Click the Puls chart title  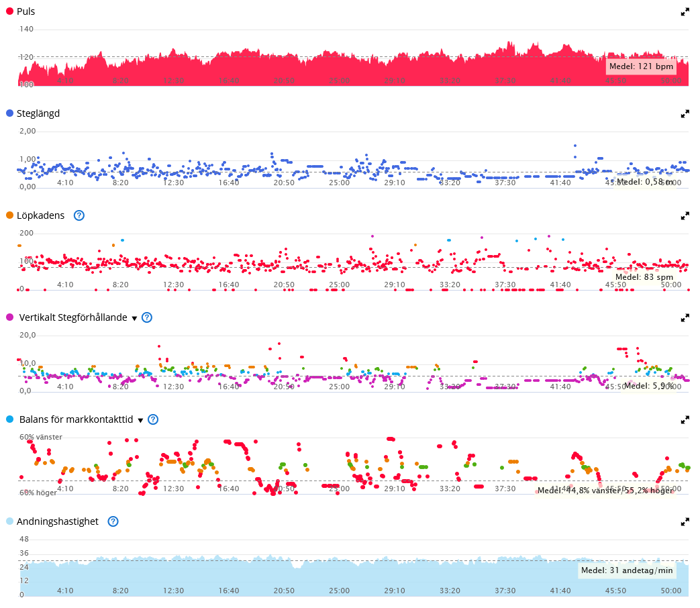pos(26,11)
